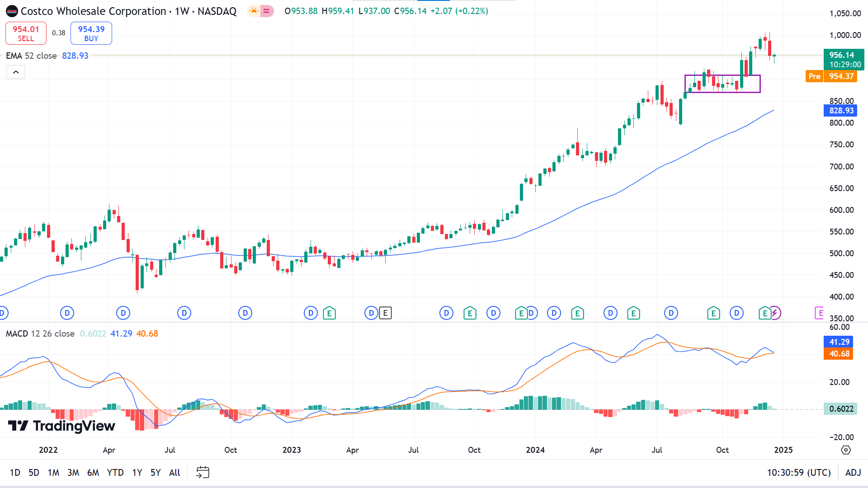Open the go-to-date calendar icon
This screenshot has width=868, height=488.
(203, 472)
